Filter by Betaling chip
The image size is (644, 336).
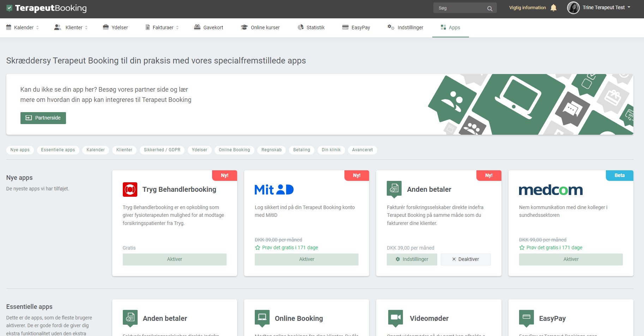pyautogui.click(x=302, y=150)
